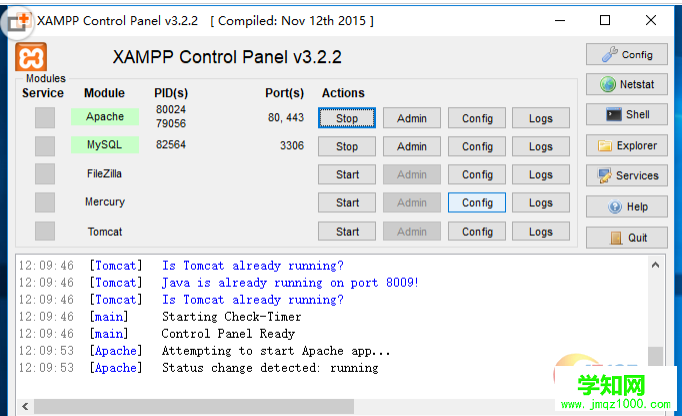682x416 pixels.
Task: Stop the Apache module
Action: (x=347, y=118)
